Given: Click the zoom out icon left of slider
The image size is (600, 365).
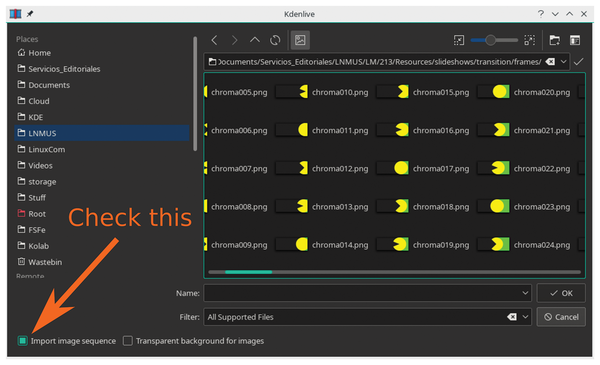Looking at the screenshot, I should pos(458,40).
